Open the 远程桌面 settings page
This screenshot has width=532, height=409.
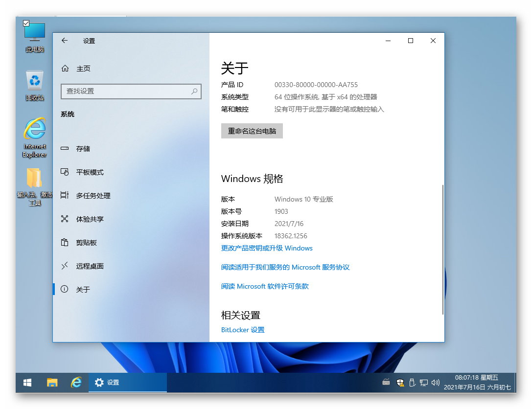click(x=131, y=266)
